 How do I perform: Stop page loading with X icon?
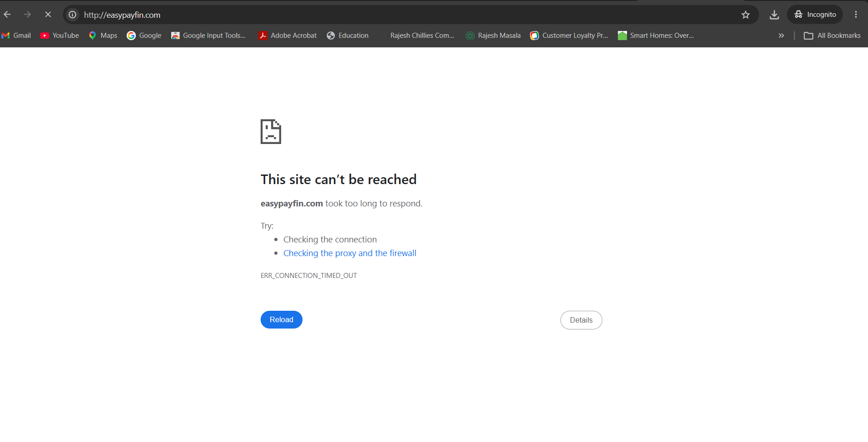pos(48,15)
